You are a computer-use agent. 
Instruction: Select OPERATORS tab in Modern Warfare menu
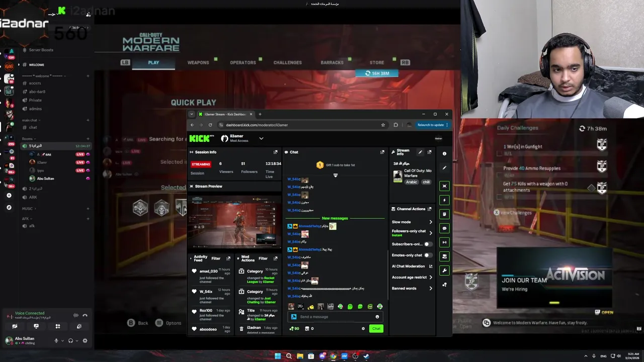coord(243,62)
